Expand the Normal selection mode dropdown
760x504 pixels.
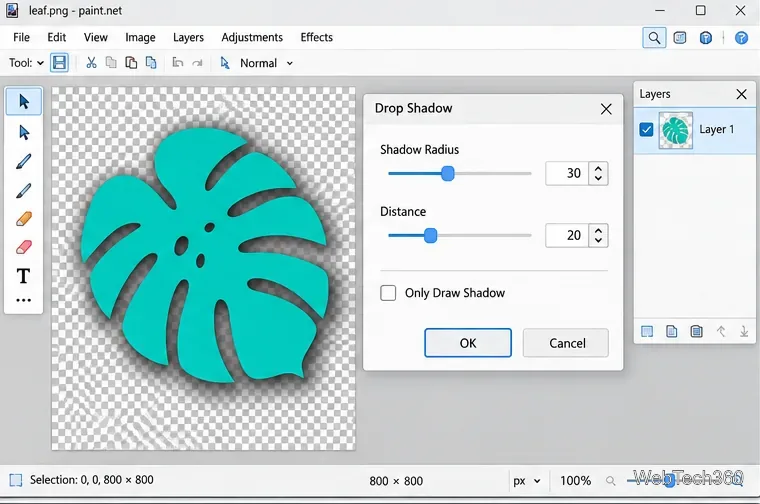289,63
